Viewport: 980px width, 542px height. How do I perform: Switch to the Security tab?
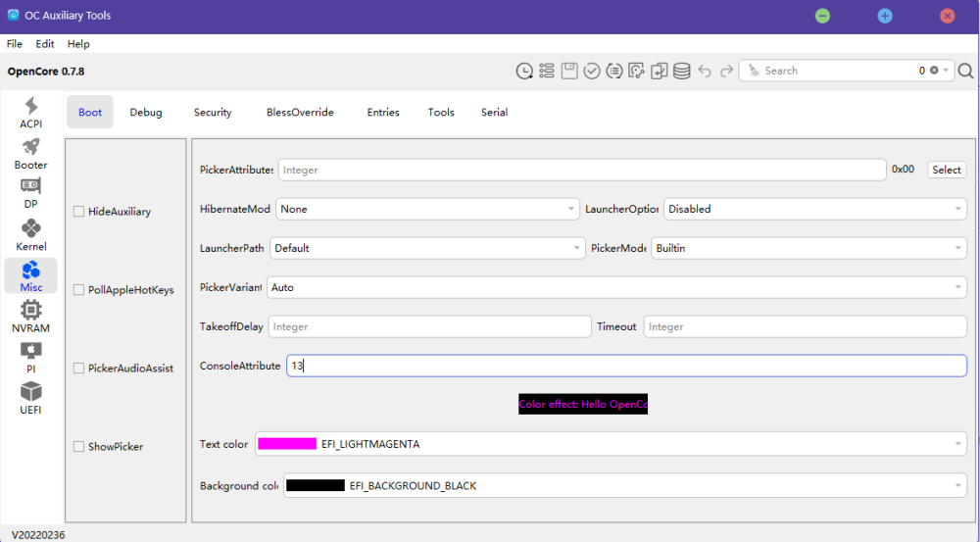[x=213, y=112]
